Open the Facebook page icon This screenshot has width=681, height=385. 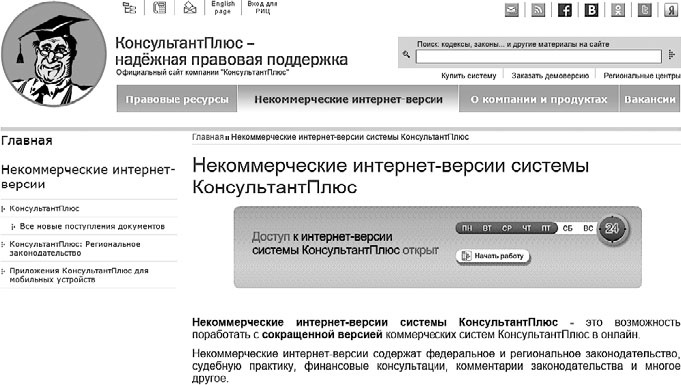[x=565, y=10]
